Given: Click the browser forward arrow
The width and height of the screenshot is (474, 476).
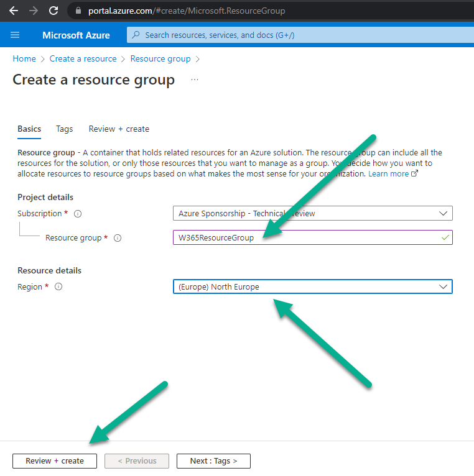Looking at the screenshot, I should point(34,11).
